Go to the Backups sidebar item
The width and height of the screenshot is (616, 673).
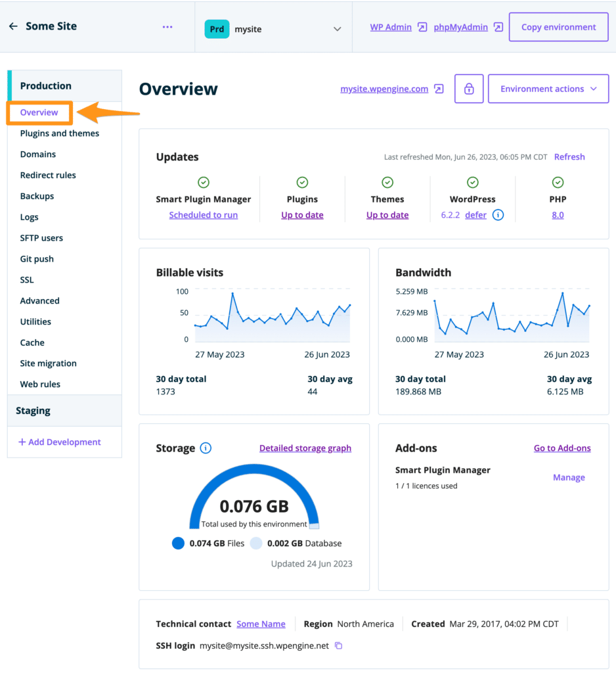(37, 196)
